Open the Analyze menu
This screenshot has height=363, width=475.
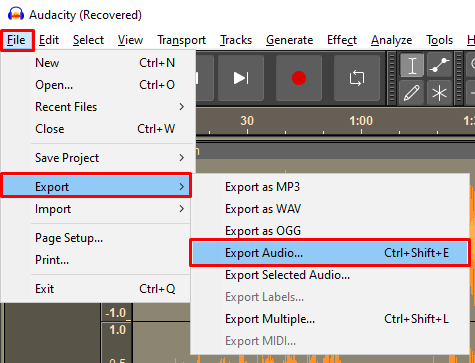(x=392, y=40)
